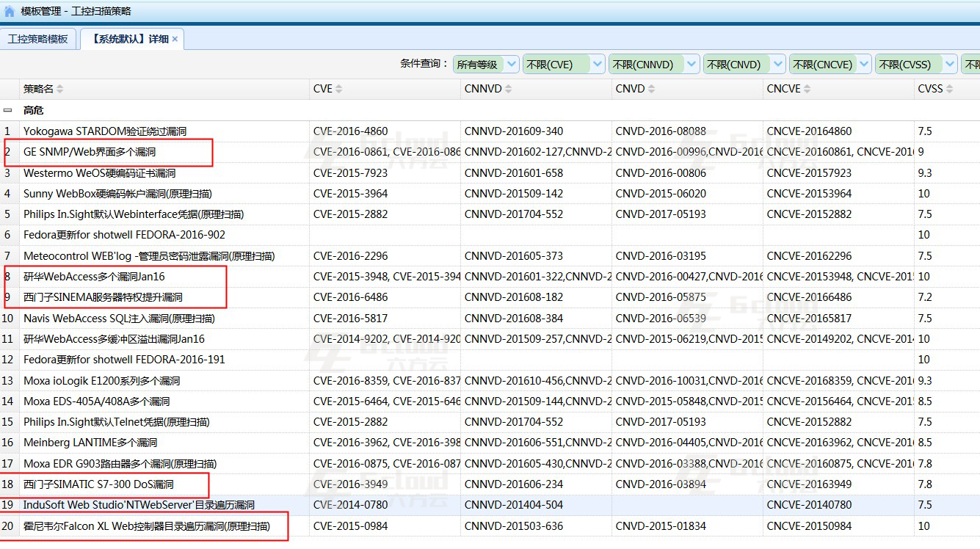Image resolution: width=980 pixels, height=549 pixels.
Task: Open the 所有等级 level dropdown
Action: click(x=486, y=65)
